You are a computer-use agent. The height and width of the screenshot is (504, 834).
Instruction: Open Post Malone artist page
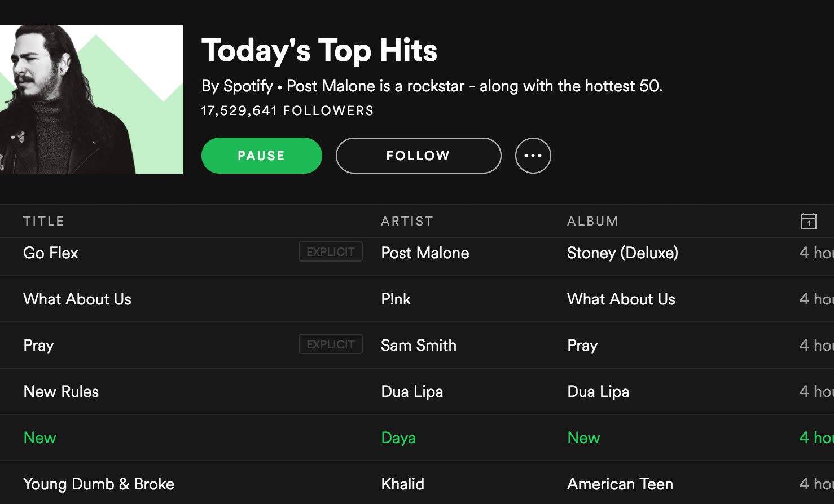click(x=425, y=253)
